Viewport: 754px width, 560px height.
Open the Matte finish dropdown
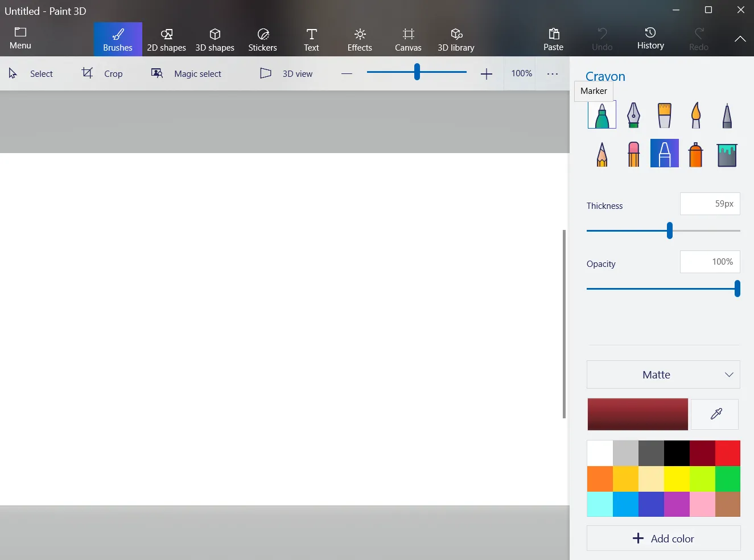663,374
